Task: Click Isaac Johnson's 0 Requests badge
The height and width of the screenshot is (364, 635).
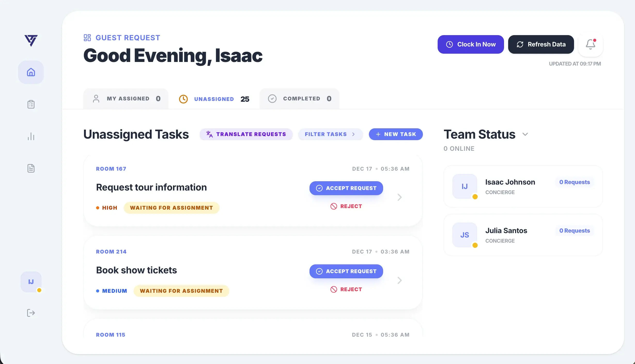Action: (575, 182)
